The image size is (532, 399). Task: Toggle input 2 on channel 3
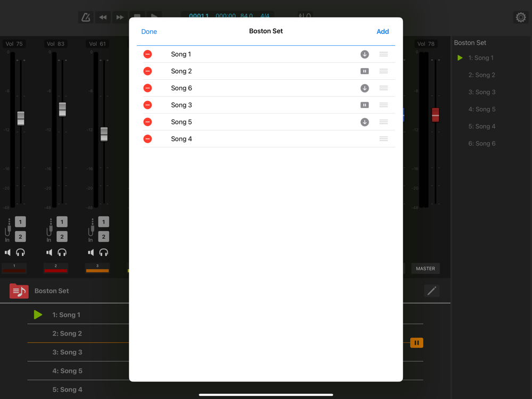[x=104, y=237]
